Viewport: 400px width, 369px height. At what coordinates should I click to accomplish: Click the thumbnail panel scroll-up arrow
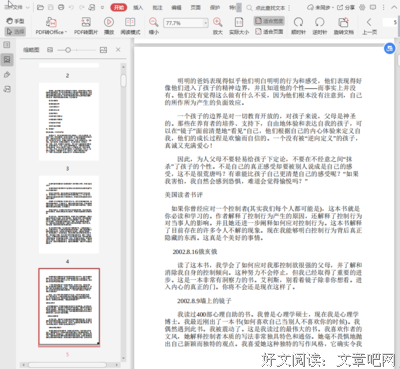click(x=123, y=67)
